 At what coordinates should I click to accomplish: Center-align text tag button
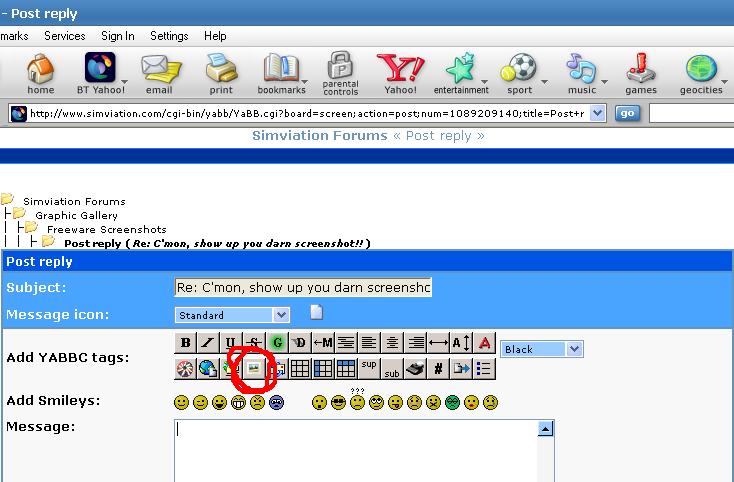point(392,343)
